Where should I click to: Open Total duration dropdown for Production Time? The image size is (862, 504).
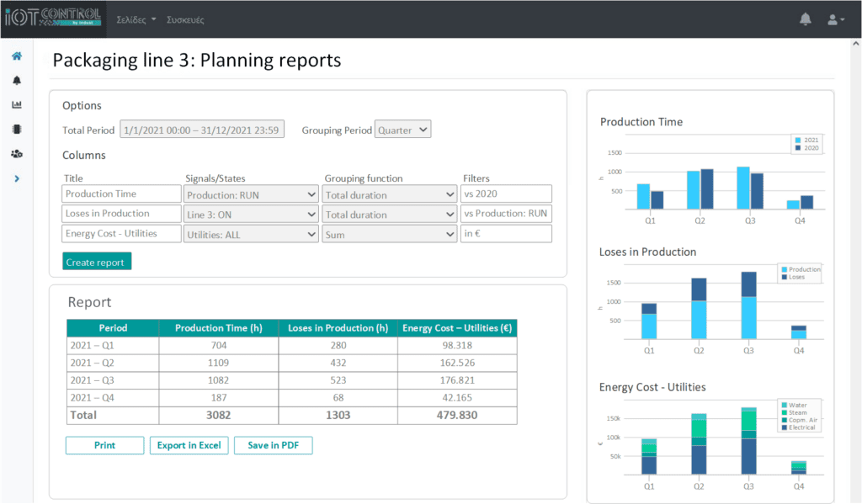point(389,194)
